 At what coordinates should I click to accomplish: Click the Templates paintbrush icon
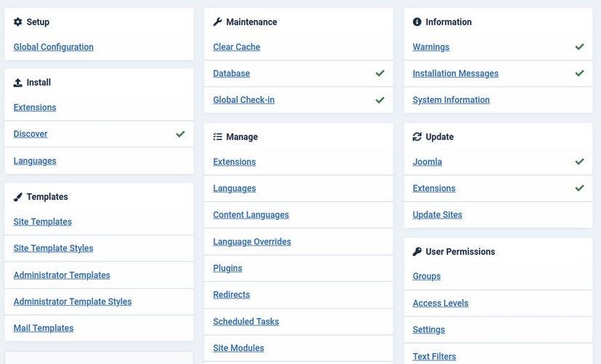(x=18, y=197)
